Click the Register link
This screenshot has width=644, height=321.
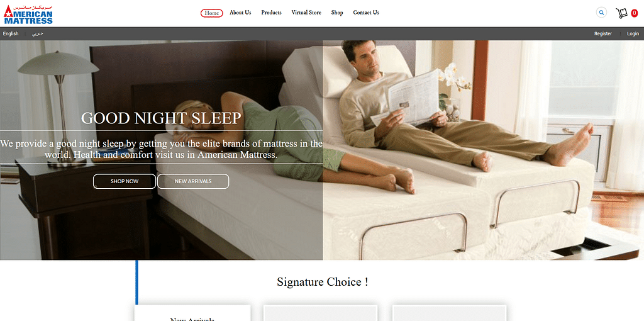click(603, 34)
